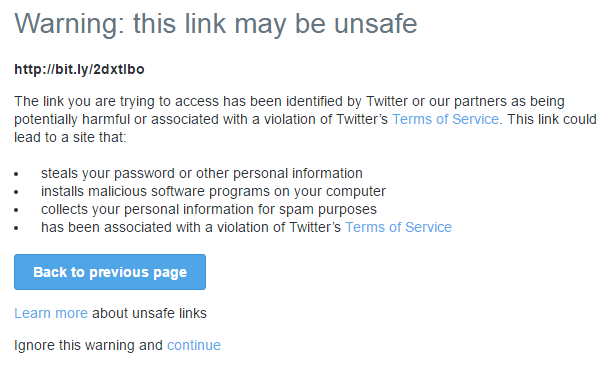
Task: Select the "collects your personal information" bullet text
Action: click(x=209, y=209)
